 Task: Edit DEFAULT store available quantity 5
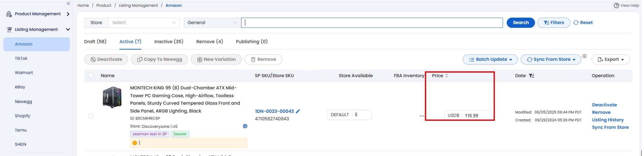click(x=349, y=115)
